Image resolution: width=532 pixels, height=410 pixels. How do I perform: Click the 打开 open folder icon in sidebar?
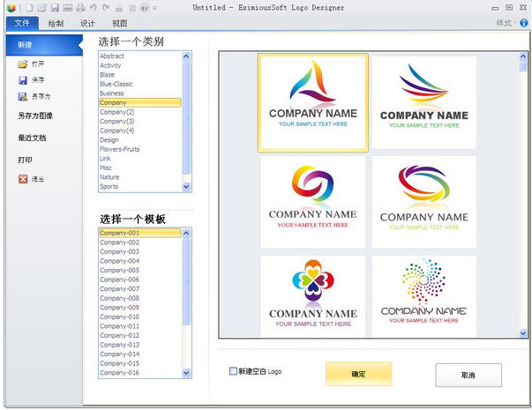tap(23, 63)
